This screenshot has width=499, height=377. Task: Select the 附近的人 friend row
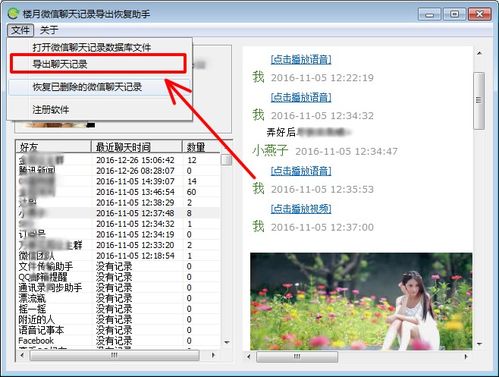(x=118, y=320)
